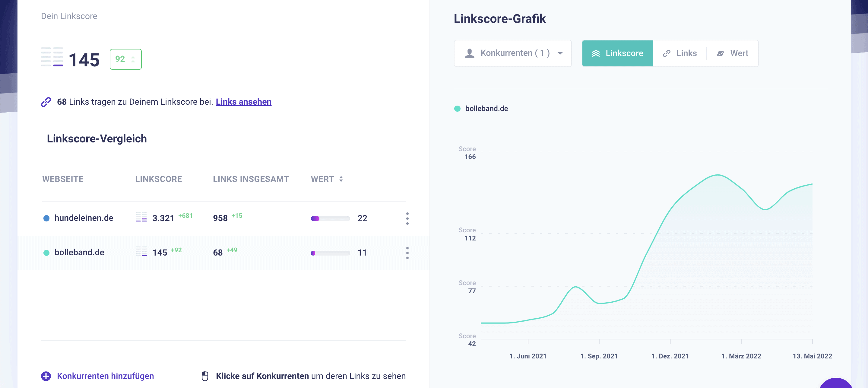The image size is (868, 388).
Task: Click the Konkurrenten dropdown caret arrow
Action: [x=560, y=53]
